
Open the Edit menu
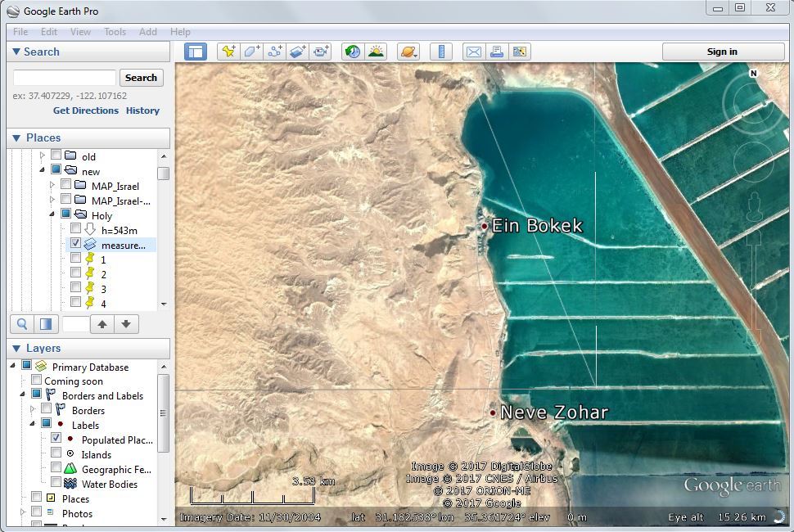click(x=49, y=32)
